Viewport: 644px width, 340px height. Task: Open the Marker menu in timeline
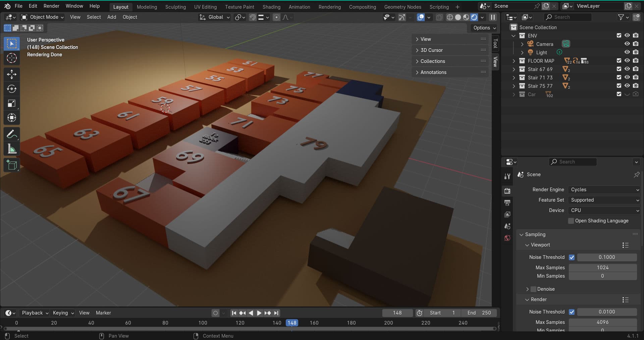[103, 313]
